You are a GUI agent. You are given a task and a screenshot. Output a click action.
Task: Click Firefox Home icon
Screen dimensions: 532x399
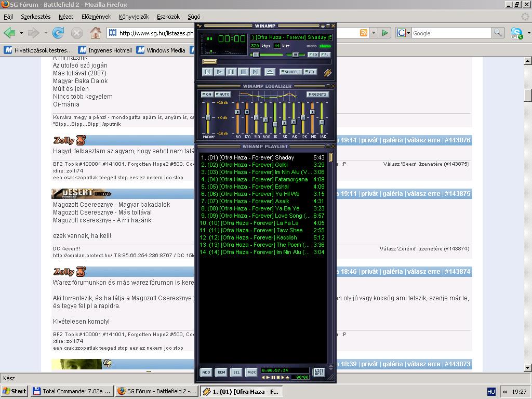pos(96,33)
